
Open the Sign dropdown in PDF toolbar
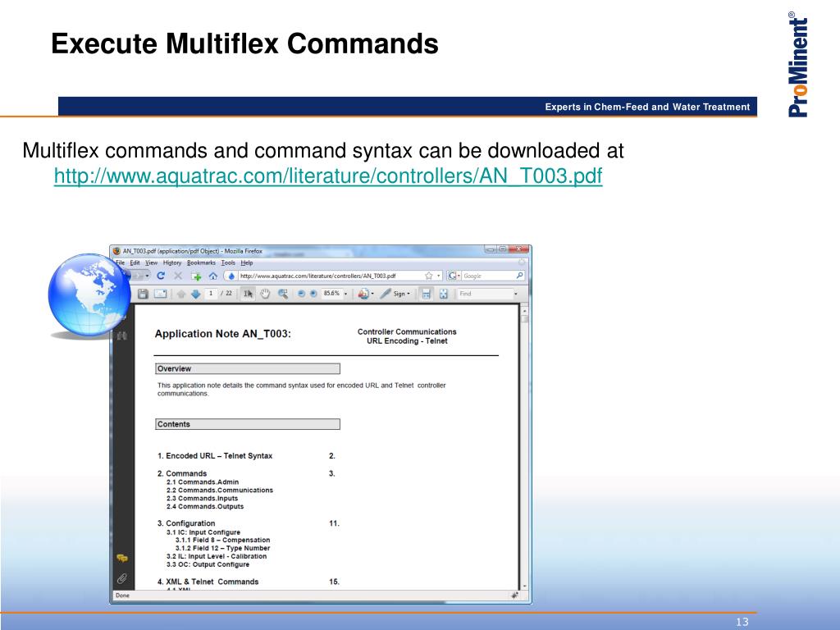click(x=395, y=294)
